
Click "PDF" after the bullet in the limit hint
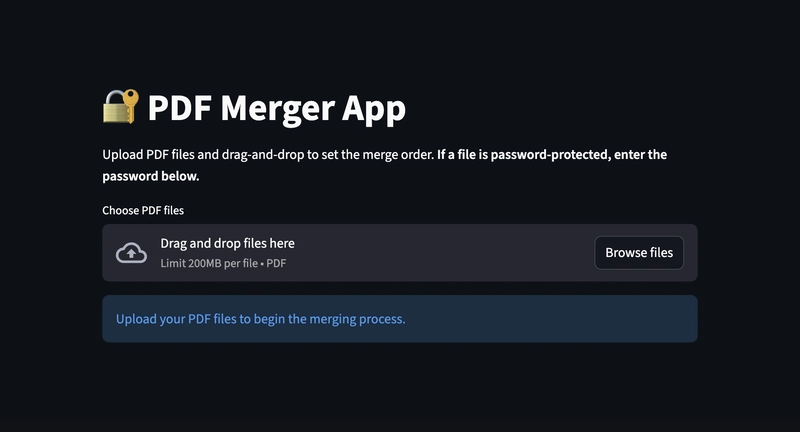(x=276, y=263)
